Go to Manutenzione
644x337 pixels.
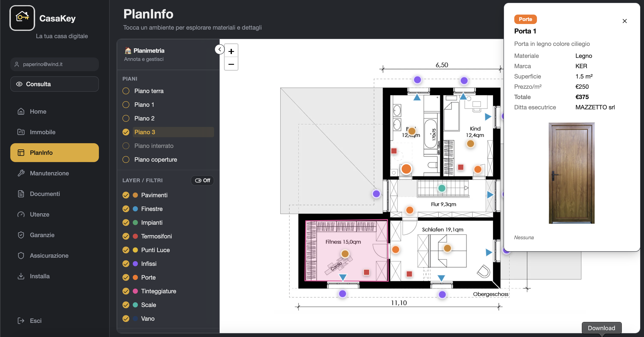(55, 173)
